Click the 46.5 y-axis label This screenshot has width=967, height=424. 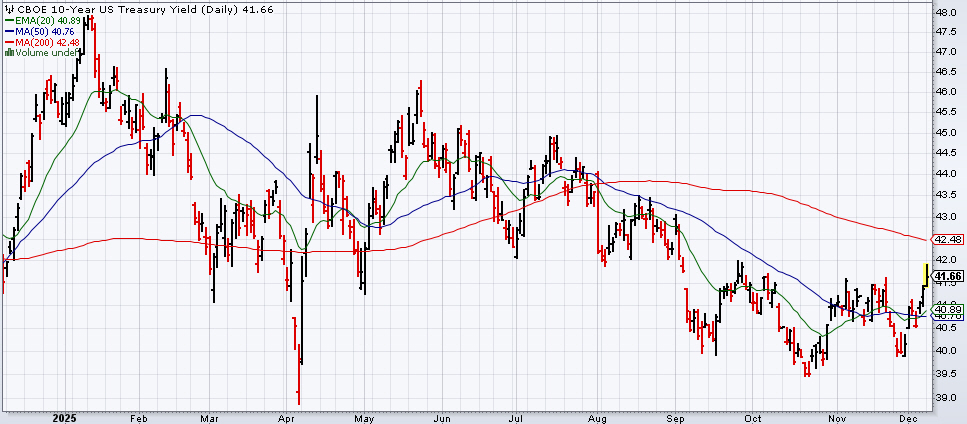point(946,72)
